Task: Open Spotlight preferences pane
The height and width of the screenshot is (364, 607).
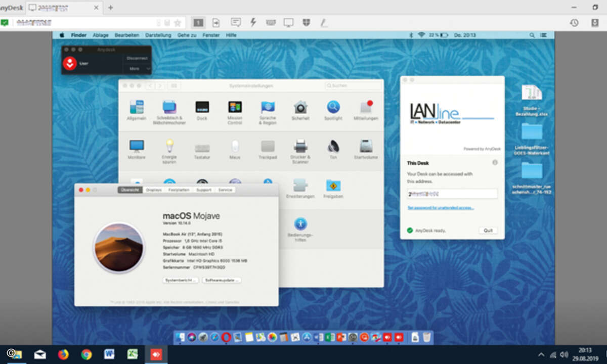Action: (333, 111)
